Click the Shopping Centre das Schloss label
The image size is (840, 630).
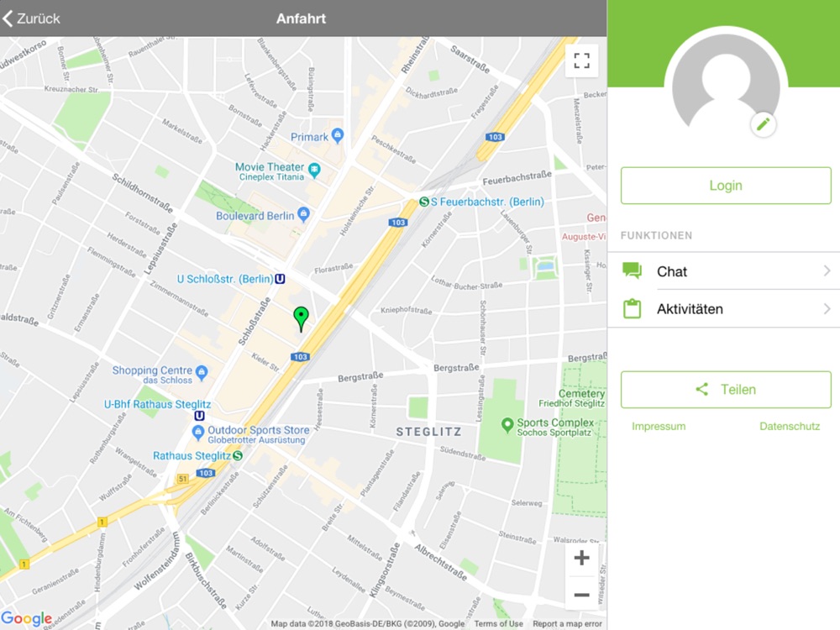(x=152, y=375)
